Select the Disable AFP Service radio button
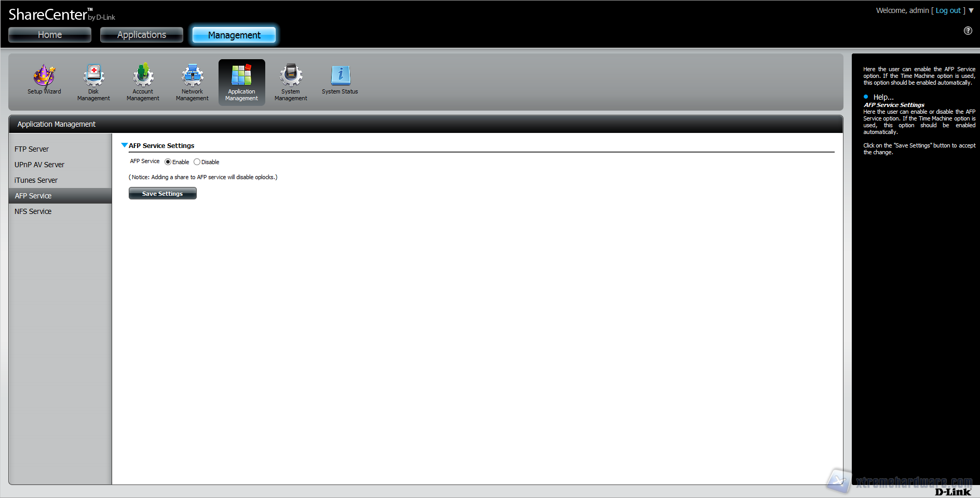 point(197,162)
